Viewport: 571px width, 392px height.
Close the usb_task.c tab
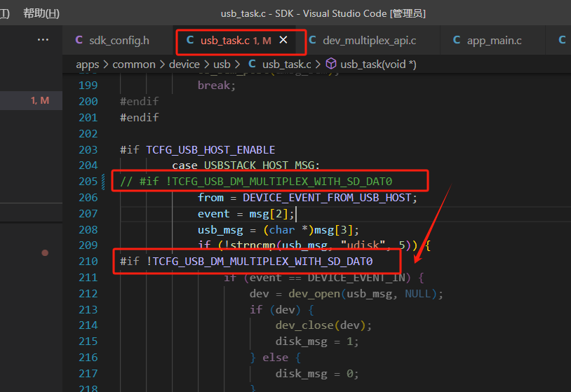pyautogui.click(x=283, y=40)
